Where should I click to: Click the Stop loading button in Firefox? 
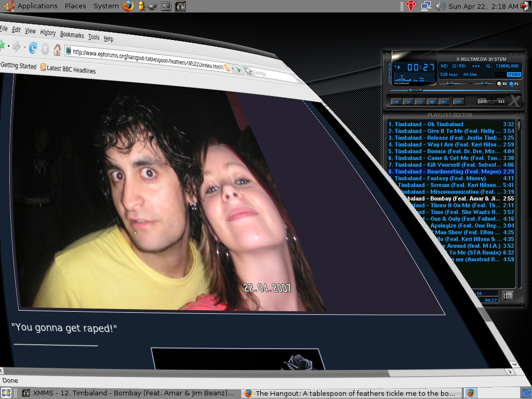(45, 49)
